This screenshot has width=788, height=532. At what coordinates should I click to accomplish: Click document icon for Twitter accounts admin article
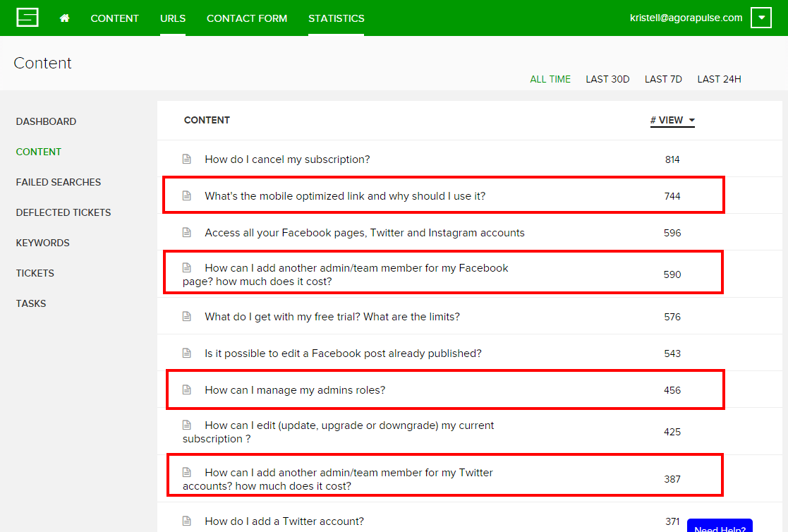pos(187,472)
